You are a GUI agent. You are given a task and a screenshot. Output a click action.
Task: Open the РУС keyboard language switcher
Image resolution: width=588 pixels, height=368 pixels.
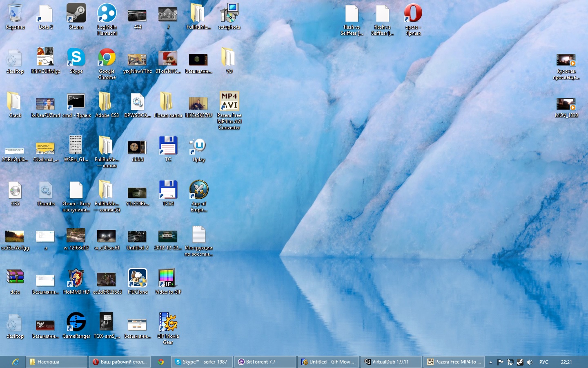tap(543, 362)
